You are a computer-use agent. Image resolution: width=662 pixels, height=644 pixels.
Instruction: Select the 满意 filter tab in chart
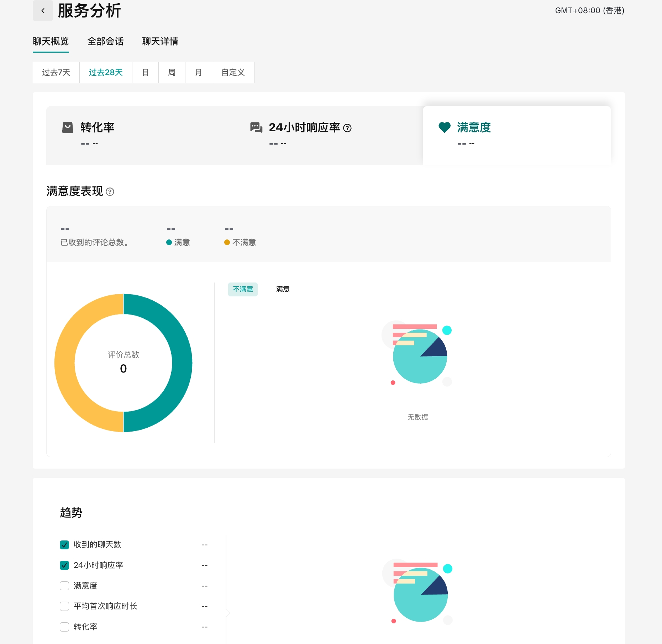(x=283, y=289)
